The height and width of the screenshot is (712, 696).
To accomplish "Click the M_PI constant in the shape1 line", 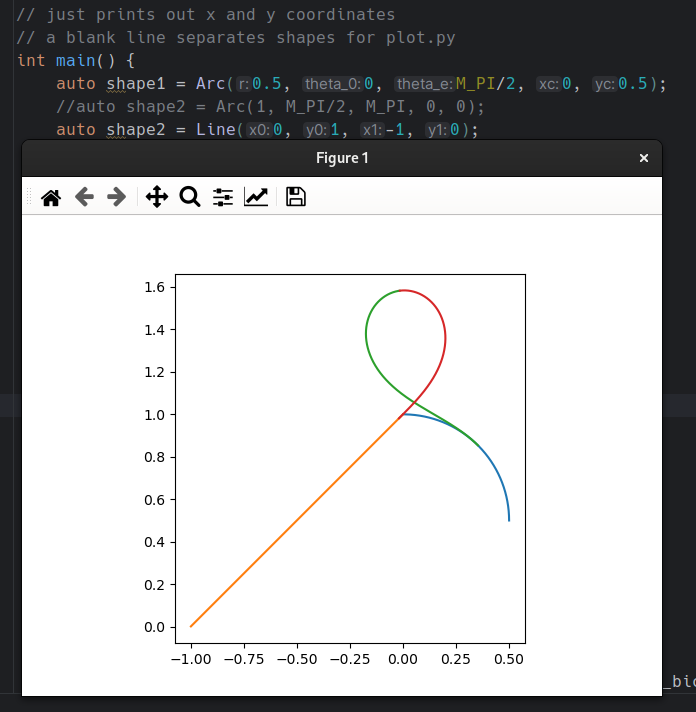I will pos(475,84).
